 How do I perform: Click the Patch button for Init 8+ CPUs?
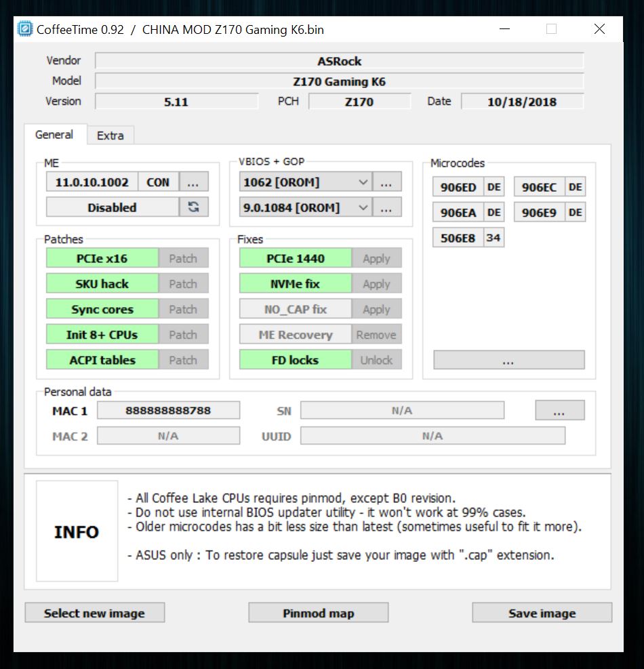click(183, 335)
